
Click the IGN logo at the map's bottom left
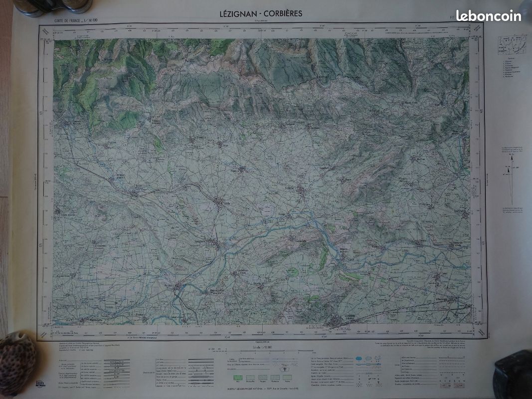(40, 384)
